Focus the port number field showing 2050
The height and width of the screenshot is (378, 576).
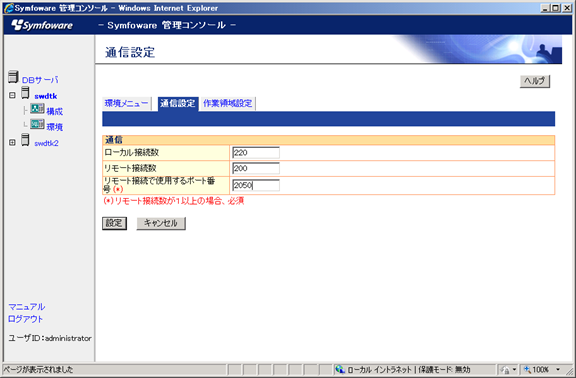pyautogui.click(x=256, y=185)
